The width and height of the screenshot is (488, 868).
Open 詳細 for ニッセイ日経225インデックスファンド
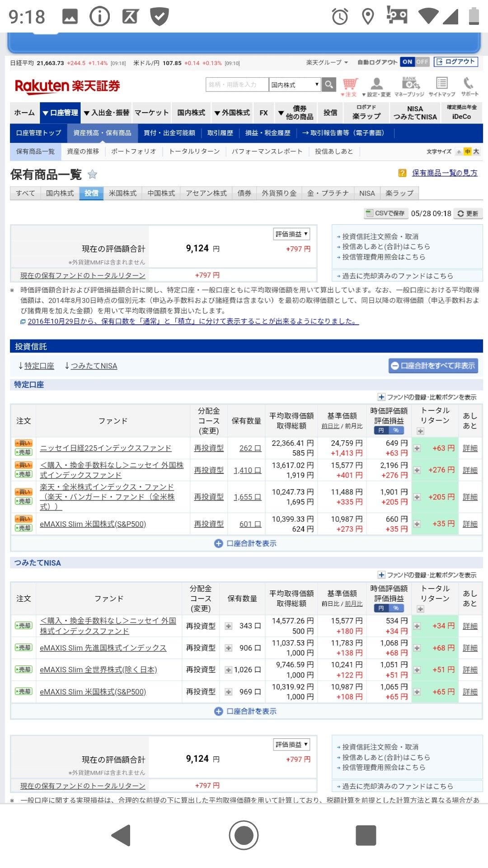pos(470,448)
